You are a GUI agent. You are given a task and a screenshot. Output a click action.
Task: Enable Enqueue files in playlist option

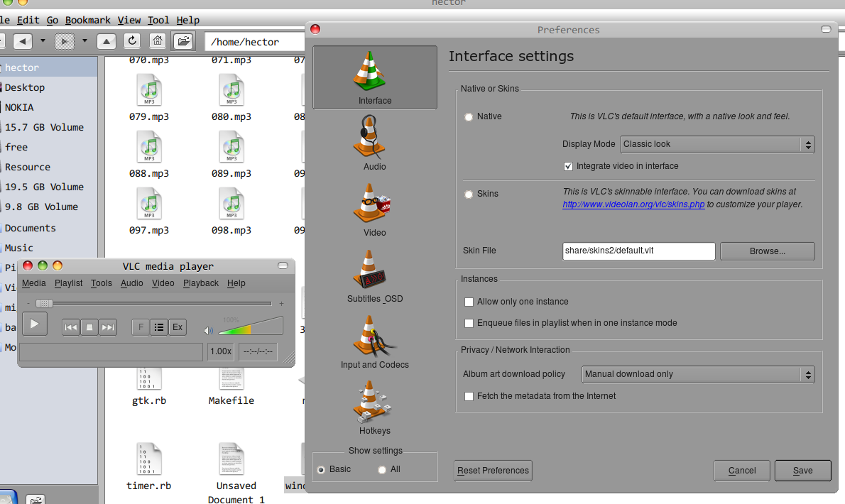pyautogui.click(x=469, y=323)
